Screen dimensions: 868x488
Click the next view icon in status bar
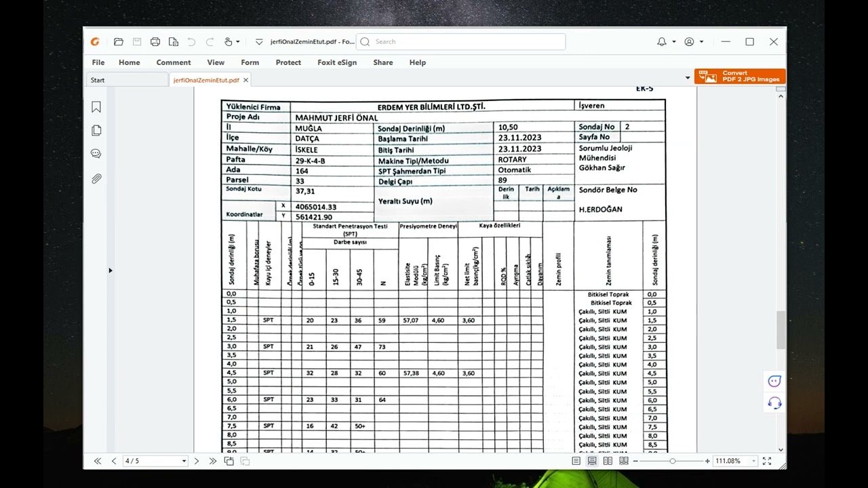245,461
